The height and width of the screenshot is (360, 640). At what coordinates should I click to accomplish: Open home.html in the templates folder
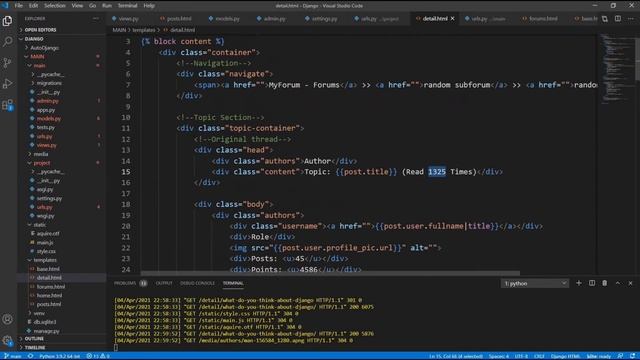(49, 295)
